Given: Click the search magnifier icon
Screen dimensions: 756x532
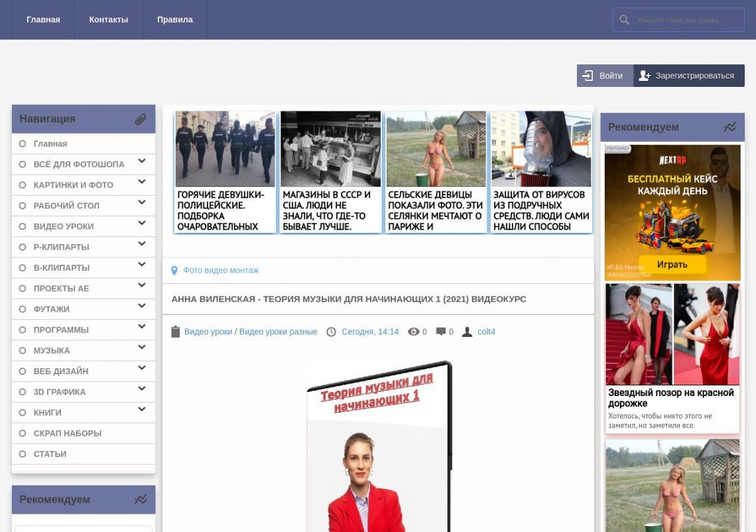Looking at the screenshot, I should coord(624,20).
